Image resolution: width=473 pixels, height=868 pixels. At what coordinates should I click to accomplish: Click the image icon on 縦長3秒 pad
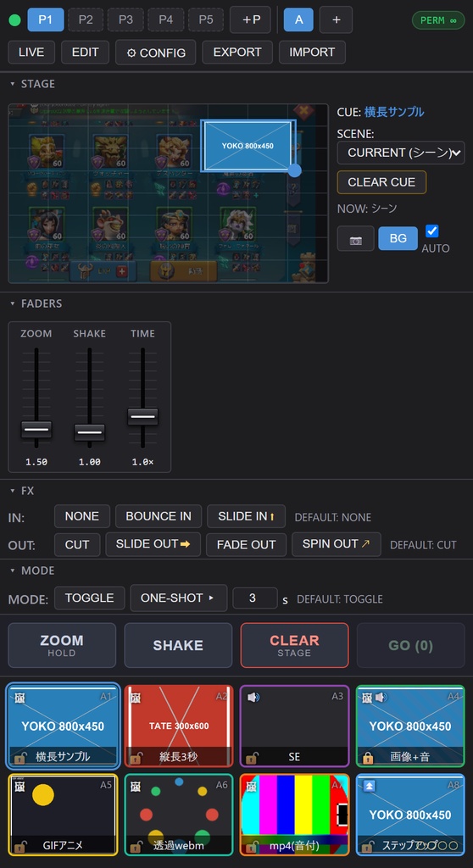coord(135,698)
